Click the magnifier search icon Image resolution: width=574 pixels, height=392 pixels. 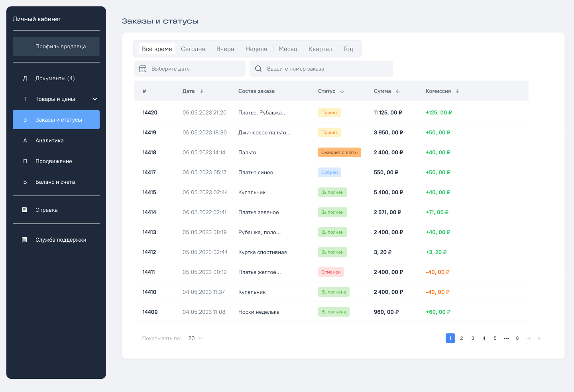[258, 69]
